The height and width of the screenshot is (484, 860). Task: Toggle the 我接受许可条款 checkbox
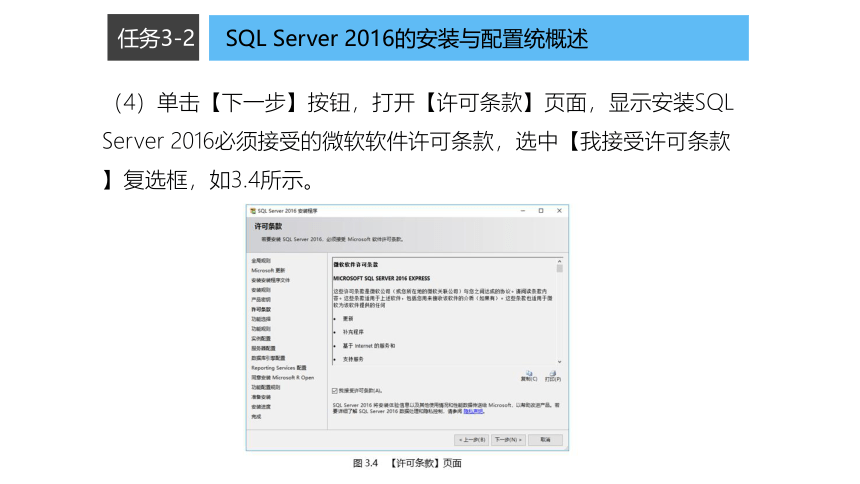pyautogui.click(x=335, y=391)
